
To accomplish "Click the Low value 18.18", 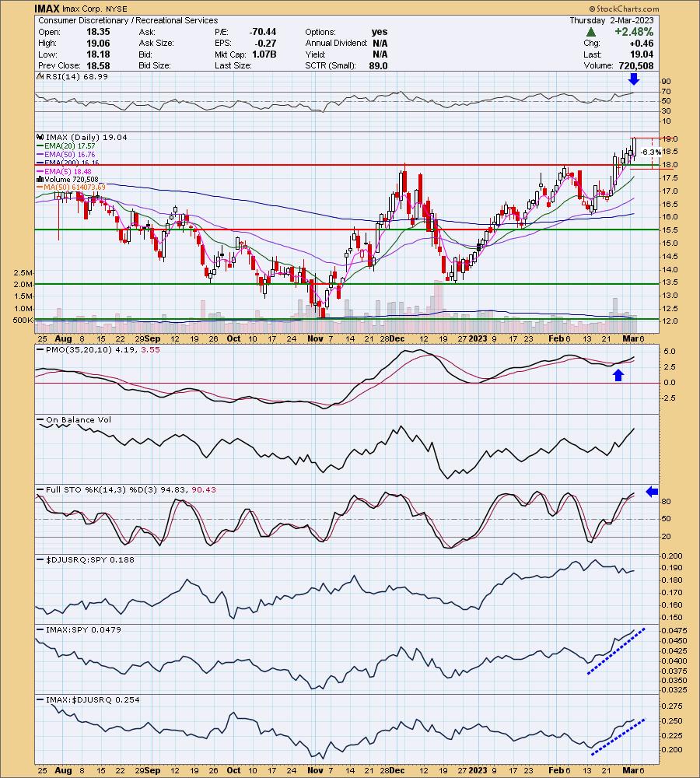I will click(98, 54).
